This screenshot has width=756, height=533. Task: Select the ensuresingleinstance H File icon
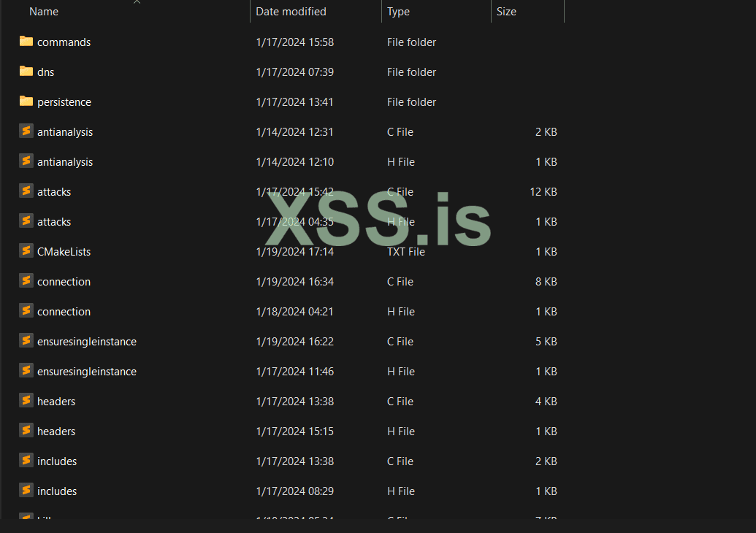(26, 370)
